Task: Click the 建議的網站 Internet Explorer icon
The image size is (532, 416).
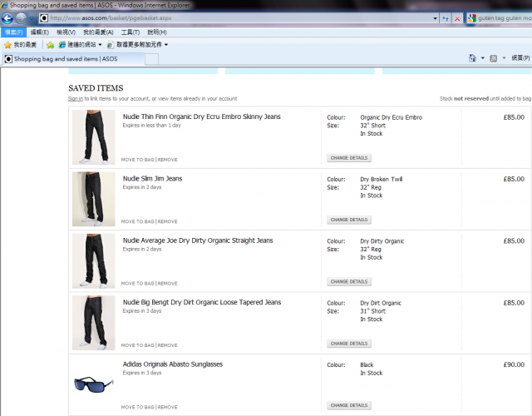Action: pyautogui.click(x=62, y=45)
